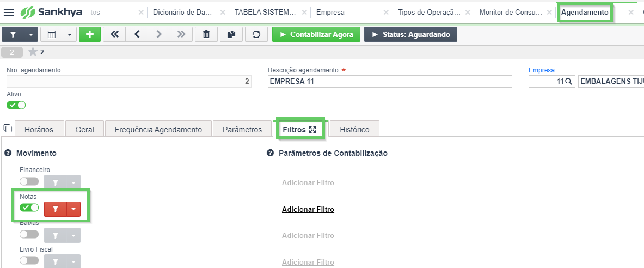This screenshot has width=644, height=268.
Task: Close the Agendamento tab
Action: (631, 13)
